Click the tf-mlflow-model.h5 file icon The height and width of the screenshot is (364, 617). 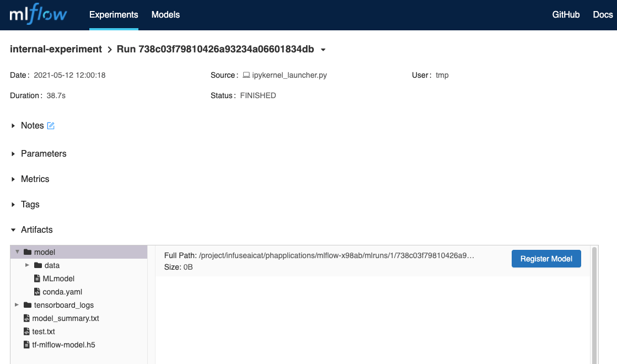tap(26, 345)
